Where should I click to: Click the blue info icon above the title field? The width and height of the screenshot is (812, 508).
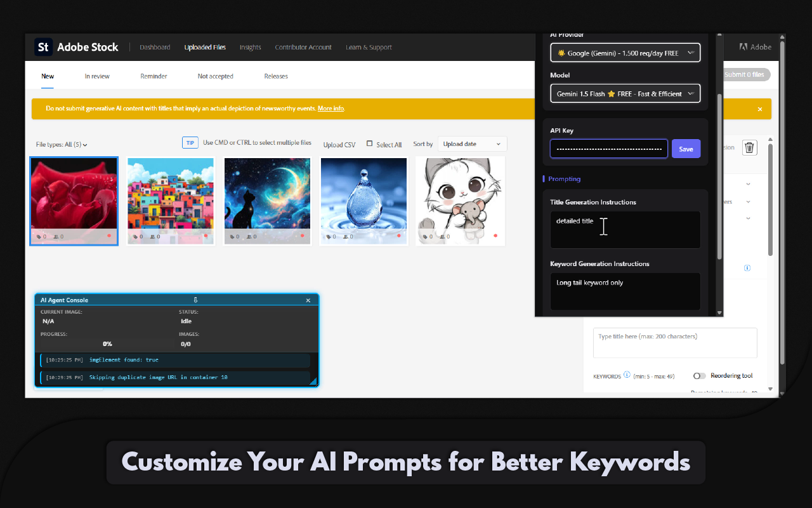(747, 268)
